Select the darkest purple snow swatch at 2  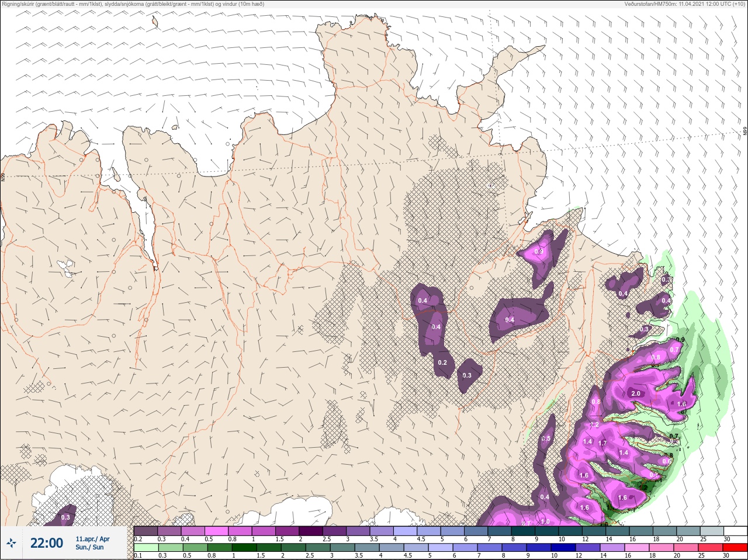click(311, 531)
